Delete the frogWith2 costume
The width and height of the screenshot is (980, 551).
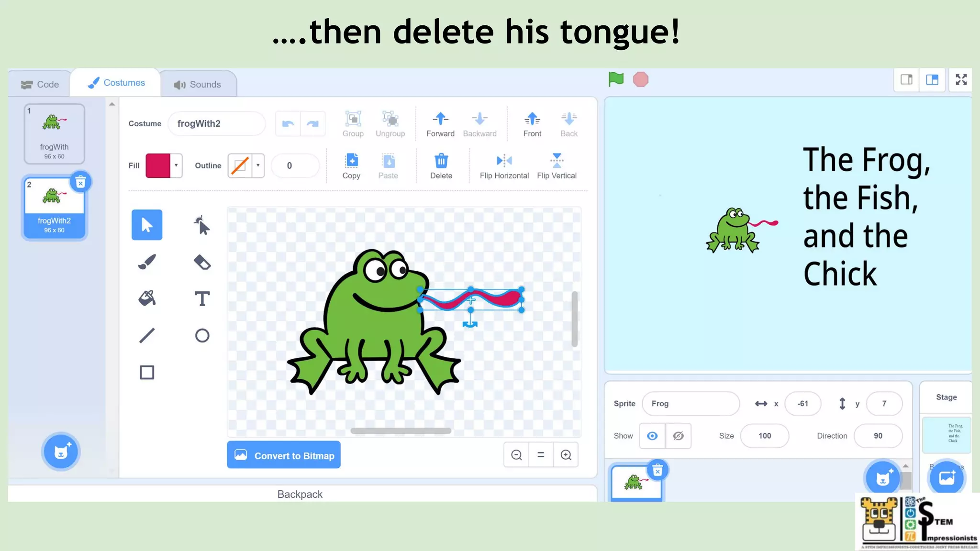tap(80, 182)
